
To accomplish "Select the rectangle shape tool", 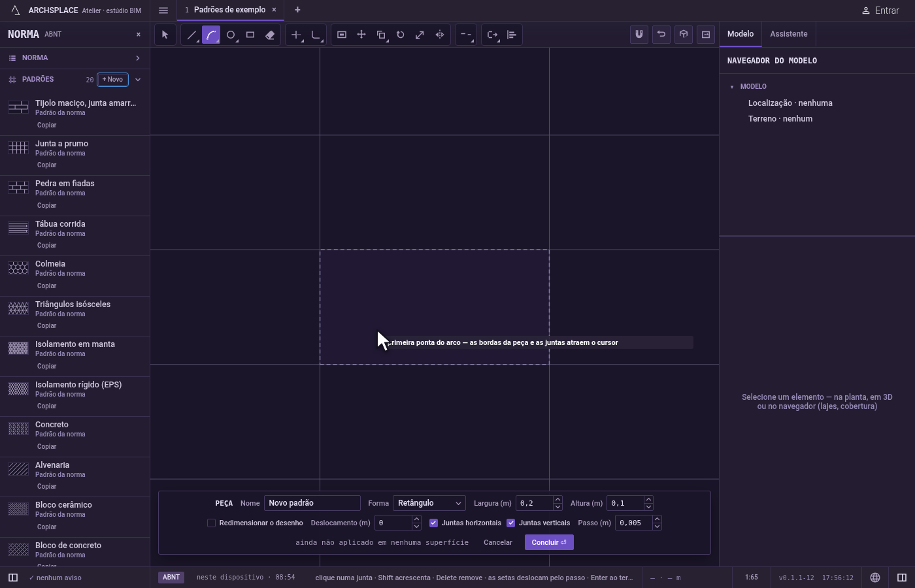I will pyautogui.click(x=250, y=35).
